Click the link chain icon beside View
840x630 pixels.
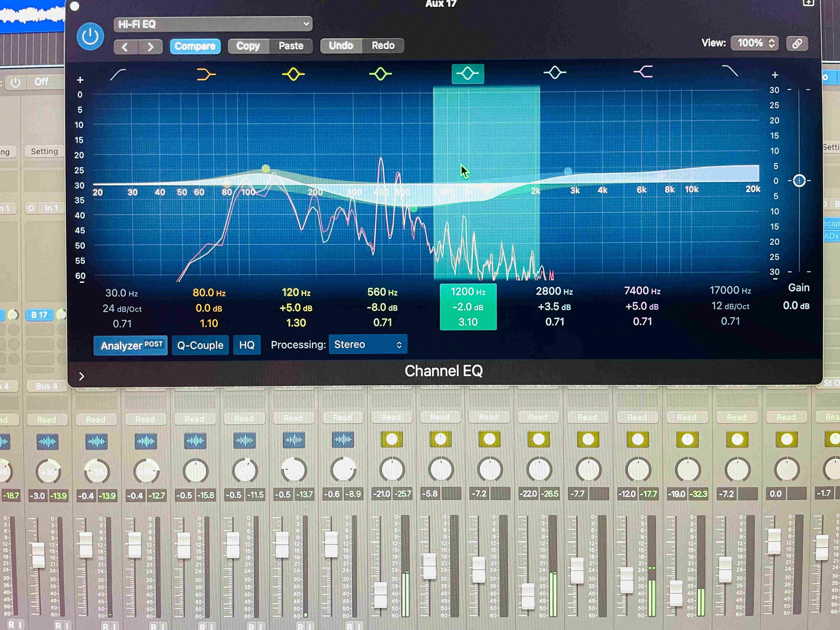[797, 44]
